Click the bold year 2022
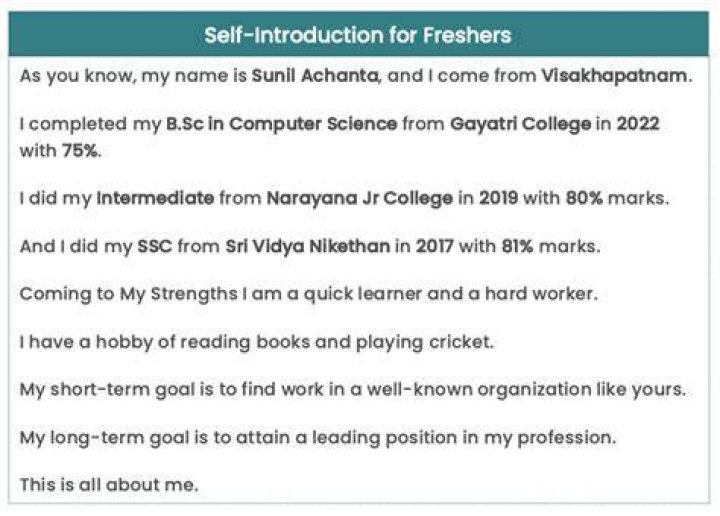 click(638, 123)
